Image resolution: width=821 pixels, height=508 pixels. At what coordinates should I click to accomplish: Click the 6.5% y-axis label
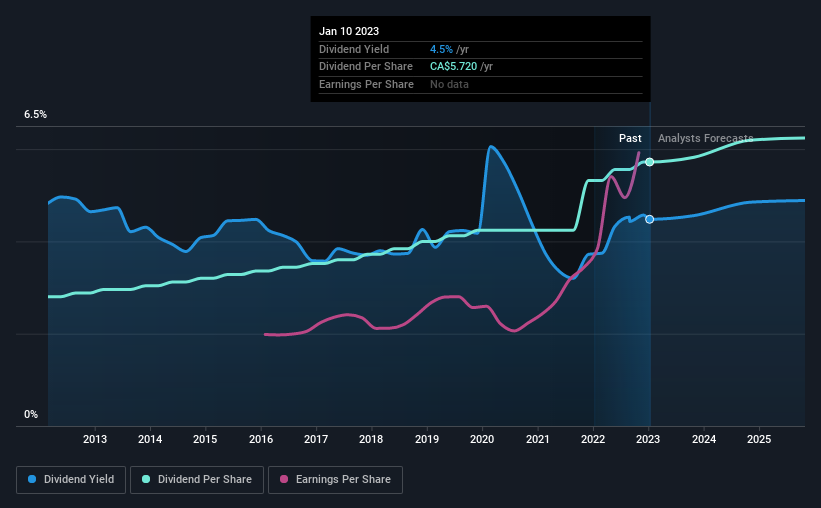coord(35,115)
